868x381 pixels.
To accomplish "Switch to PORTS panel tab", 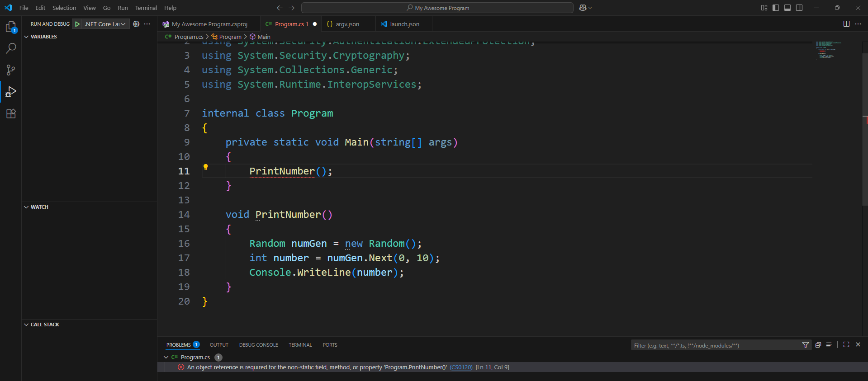I will [x=330, y=345].
